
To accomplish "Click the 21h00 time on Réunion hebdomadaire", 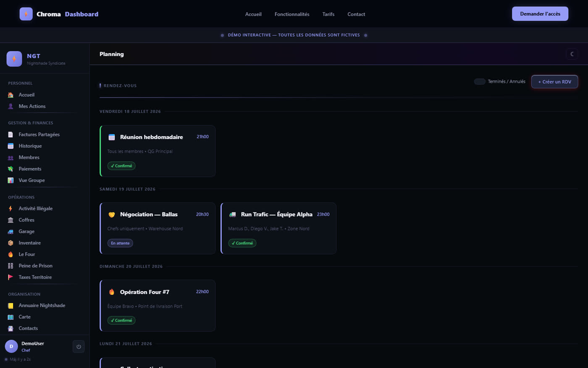I will 202,137.
